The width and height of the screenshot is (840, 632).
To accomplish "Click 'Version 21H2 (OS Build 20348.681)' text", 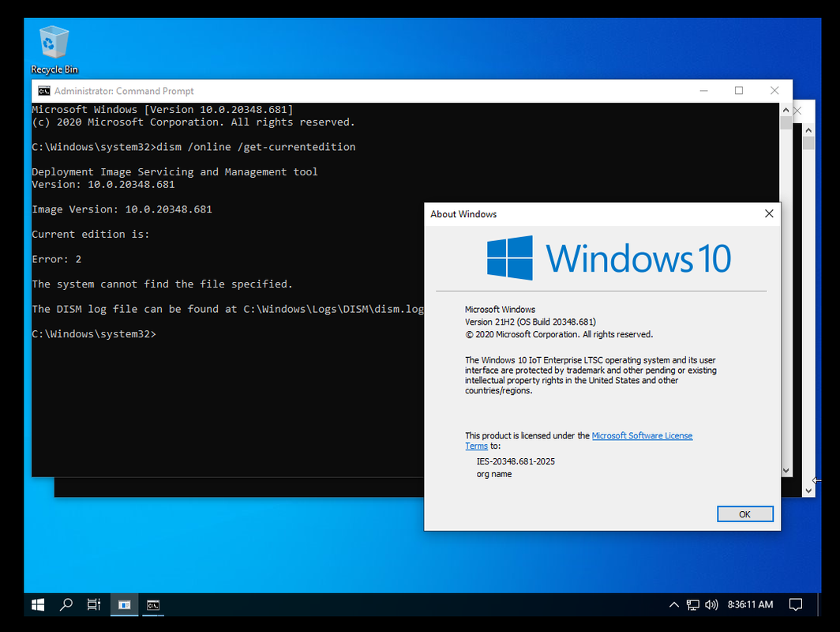I will pyautogui.click(x=531, y=322).
